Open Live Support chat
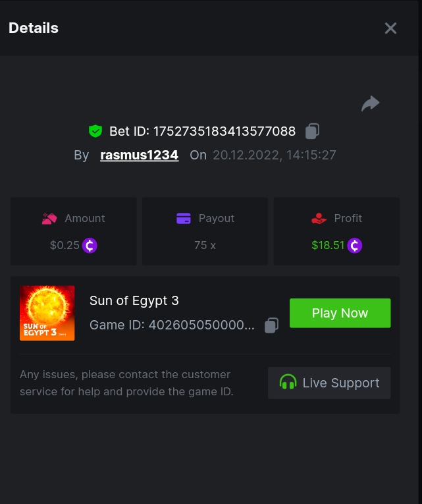 [329, 383]
